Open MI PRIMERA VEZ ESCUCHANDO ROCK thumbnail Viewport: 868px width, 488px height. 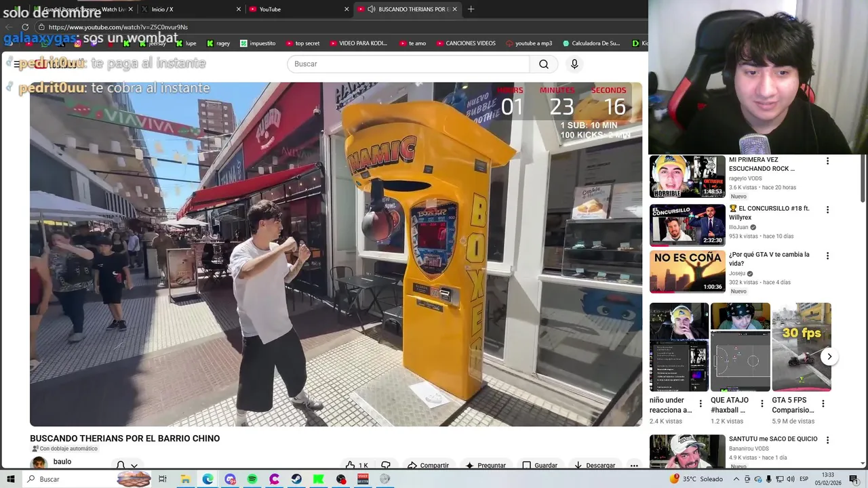coord(688,176)
